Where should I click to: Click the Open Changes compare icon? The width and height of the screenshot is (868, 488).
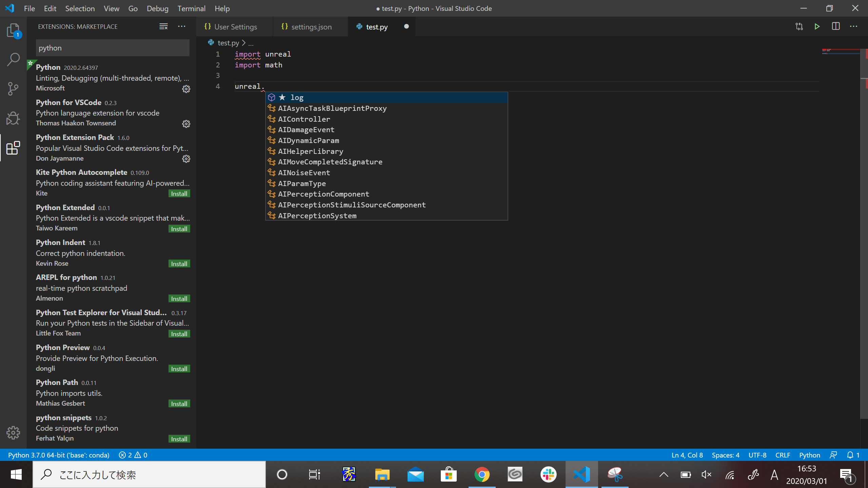coord(799,26)
